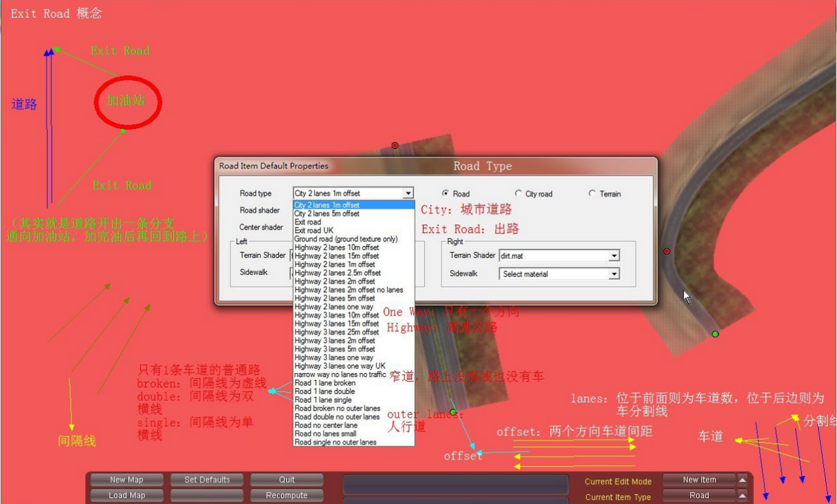837x504 pixels.
Task: Select Highway 3 lanes 2m offset
Action: point(354,341)
